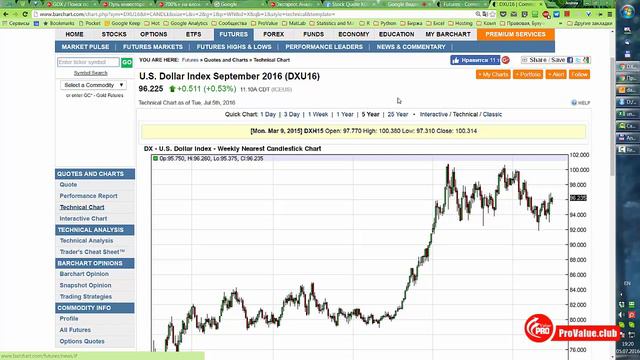Screen dimensions: 640x360
Task: Open the Quote sidebar link
Action: 68,184
